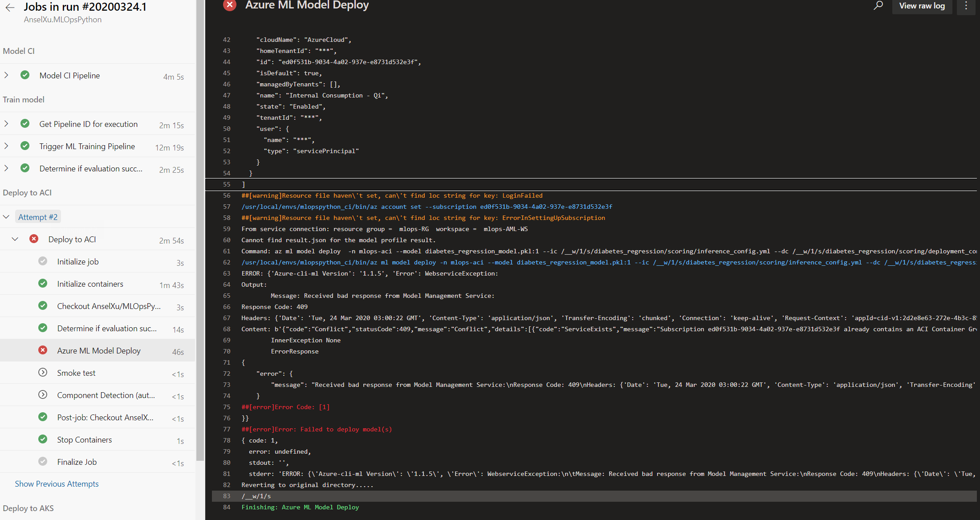Collapse the Attempt #2 section
Viewport: 980px width, 520px height.
(6, 216)
